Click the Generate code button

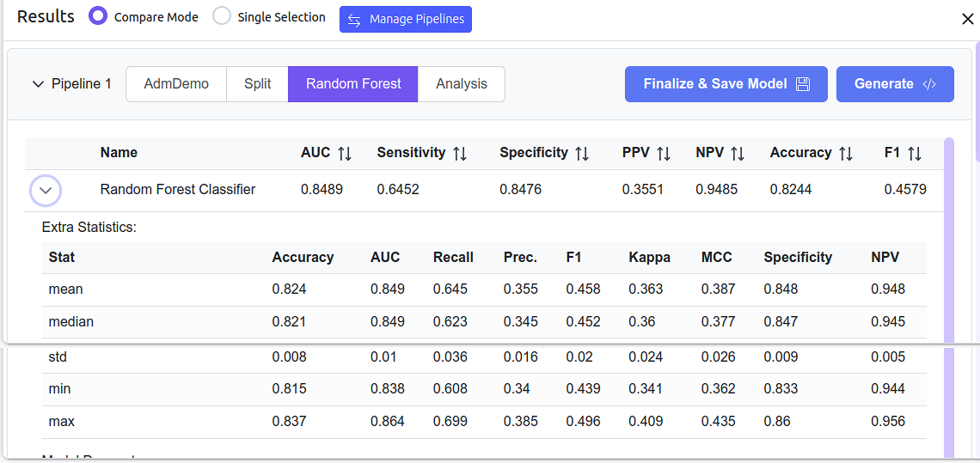(x=895, y=84)
